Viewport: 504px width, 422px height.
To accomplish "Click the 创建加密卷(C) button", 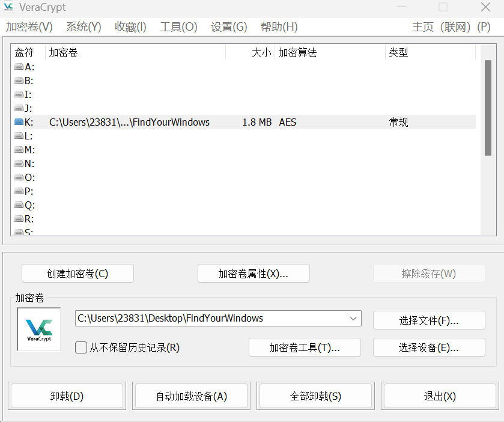I will pos(77,274).
